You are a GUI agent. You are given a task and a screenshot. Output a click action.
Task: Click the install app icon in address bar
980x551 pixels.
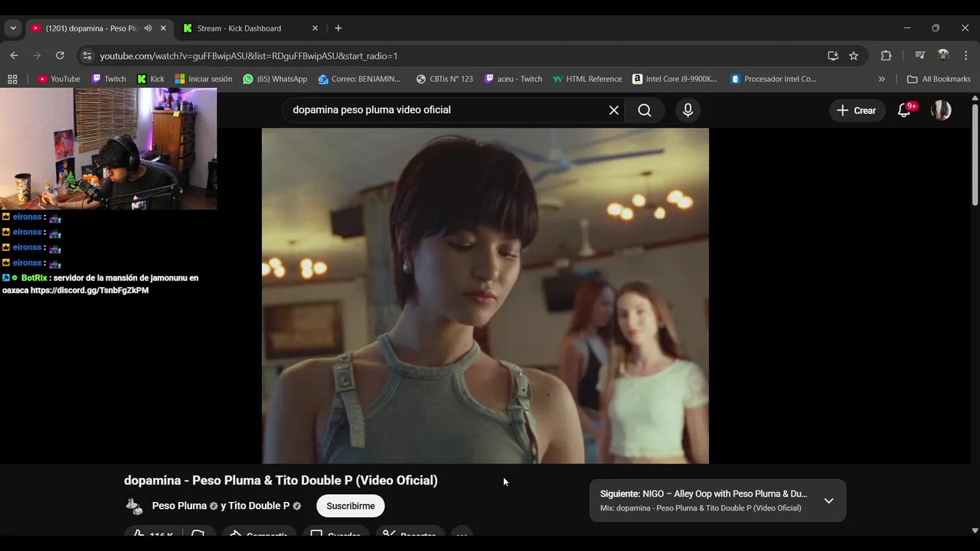coord(833,56)
